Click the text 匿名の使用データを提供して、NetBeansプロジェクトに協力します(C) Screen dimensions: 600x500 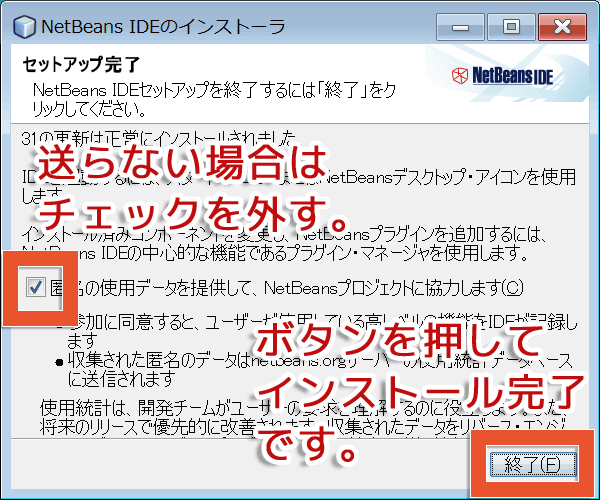point(287,288)
